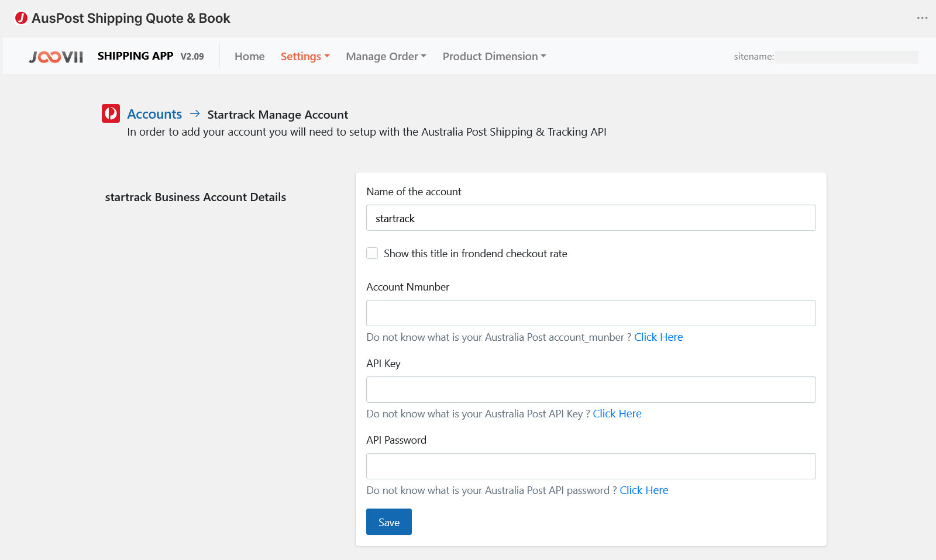The height and width of the screenshot is (560, 936).
Task: Click the red Australia Post icon
Action: (x=111, y=113)
